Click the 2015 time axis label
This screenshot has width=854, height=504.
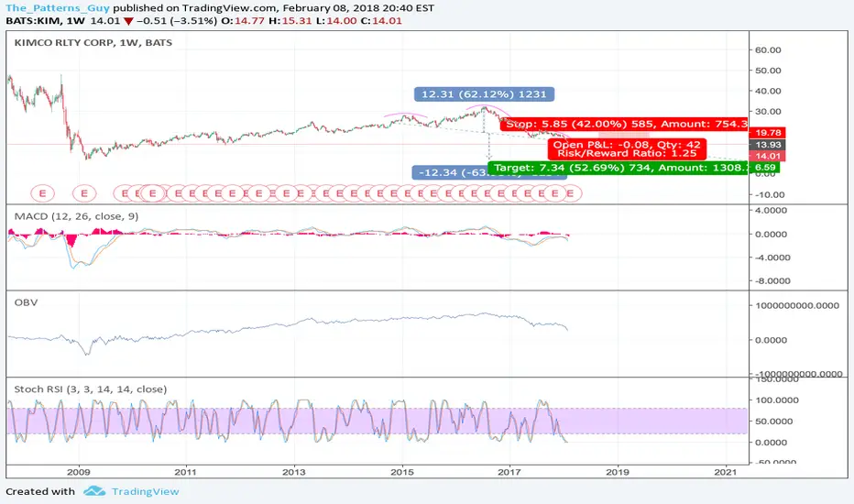click(x=402, y=472)
